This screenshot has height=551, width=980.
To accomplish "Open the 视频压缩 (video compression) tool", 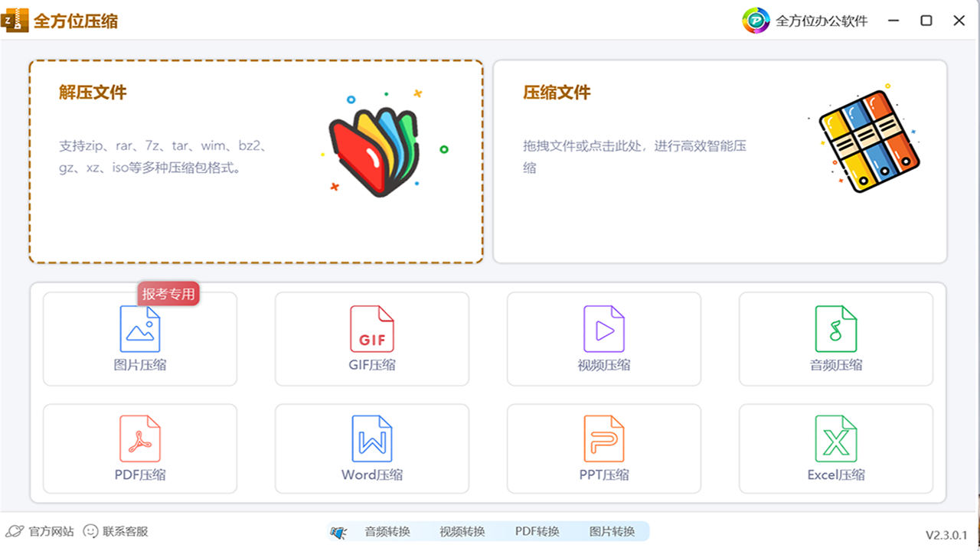I will coord(604,339).
